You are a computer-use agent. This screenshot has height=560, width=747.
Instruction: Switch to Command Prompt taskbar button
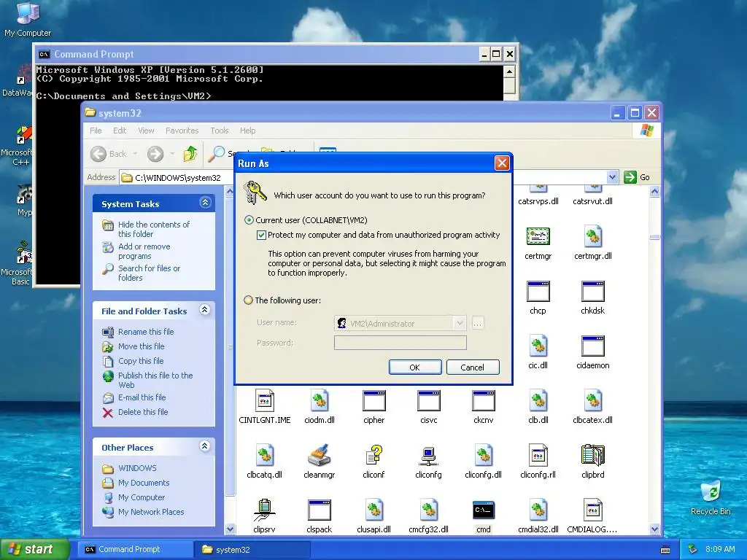[x=136, y=549]
